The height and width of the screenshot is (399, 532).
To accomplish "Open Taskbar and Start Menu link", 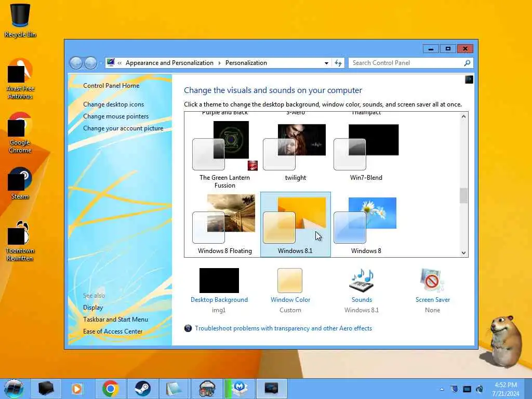I will pos(115,320).
